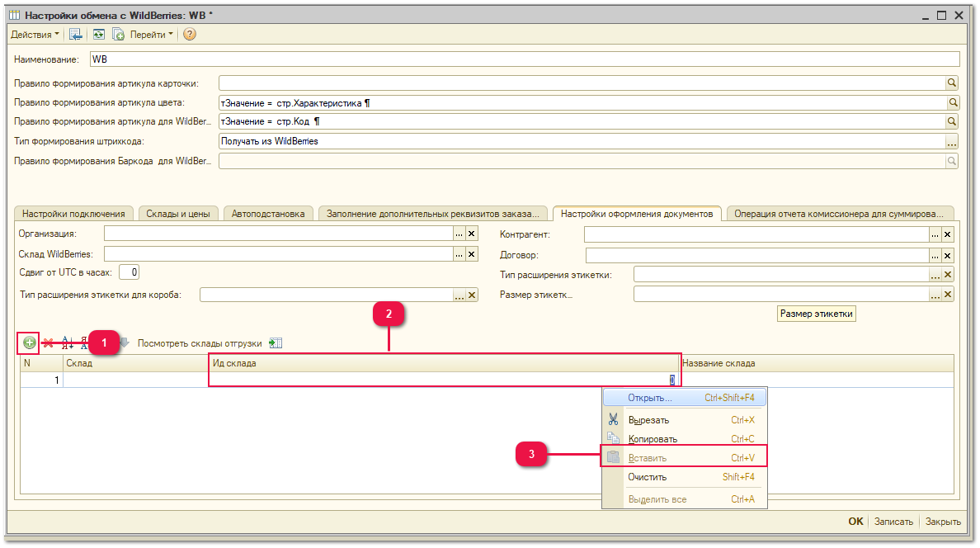Click the Размер этикетки button
The width and height of the screenshot is (980, 548).
tap(816, 314)
